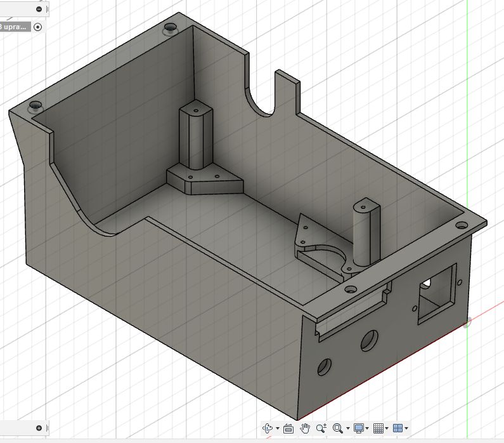Expand the Display Settings dropdown arrow
This screenshot has width=504, height=443.
coord(368,428)
